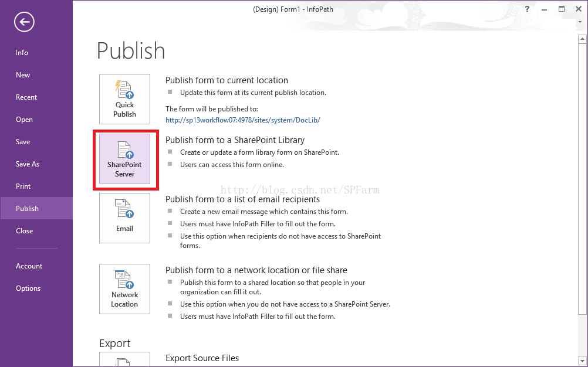Minimize the InfoPath window

click(x=545, y=9)
